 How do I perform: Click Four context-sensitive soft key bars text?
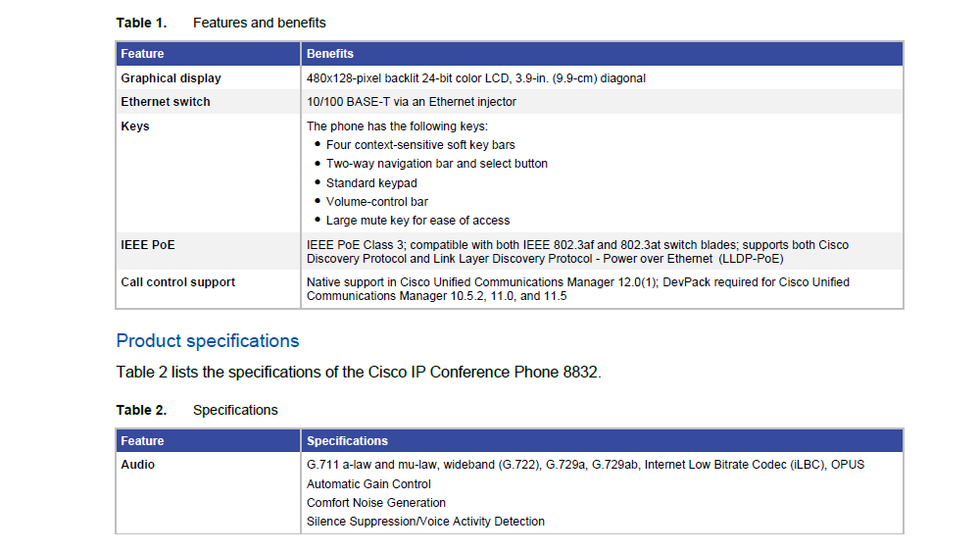(420, 145)
